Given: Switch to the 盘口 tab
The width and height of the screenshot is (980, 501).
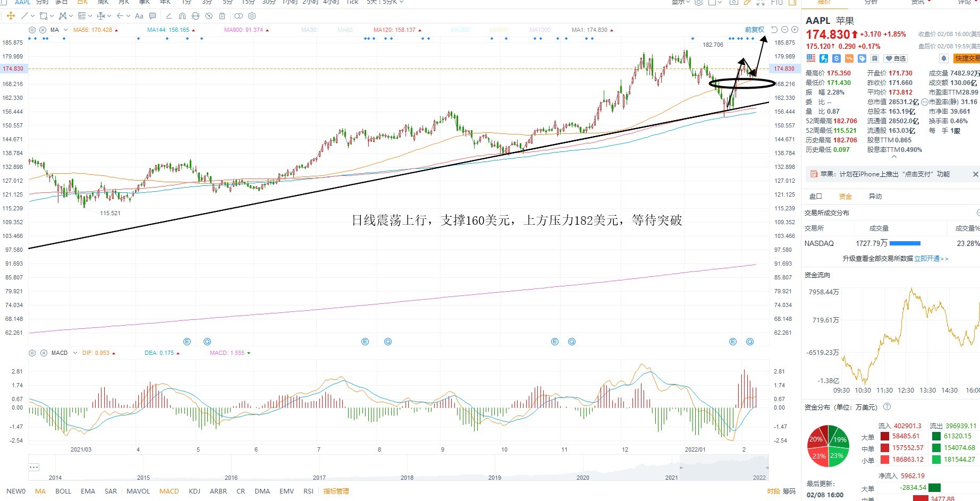Looking at the screenshot, I should click(x=816, y=197).
